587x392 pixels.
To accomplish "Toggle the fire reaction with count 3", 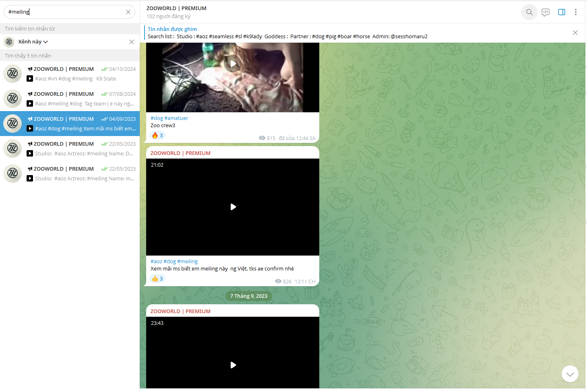I will pos(157,136).
